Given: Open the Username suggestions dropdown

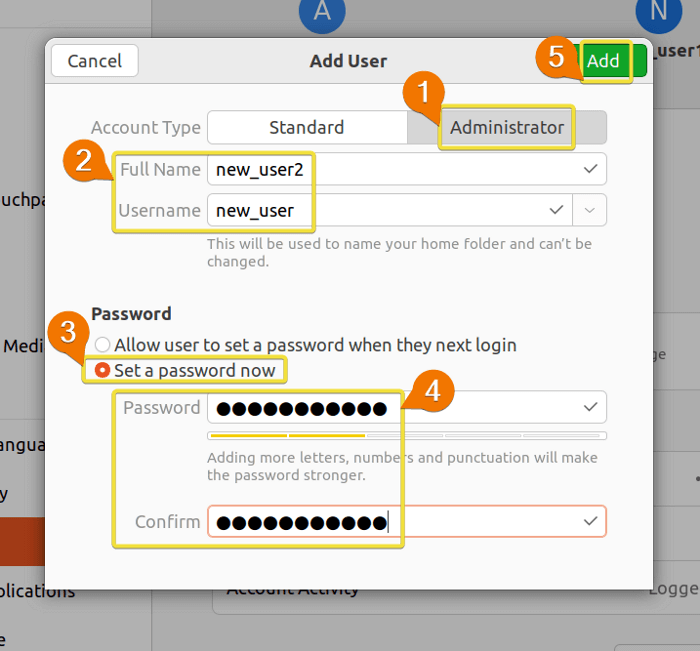Looking at the screenshot, I should pos(589,210).
